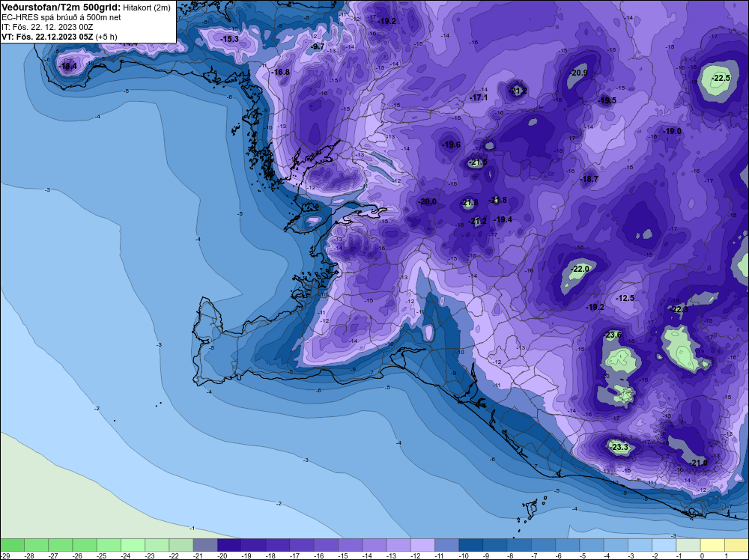Click the -22.3 temperature label
Image resolution: width=749 pixels, height=560 pixels.
pos(679,309)
